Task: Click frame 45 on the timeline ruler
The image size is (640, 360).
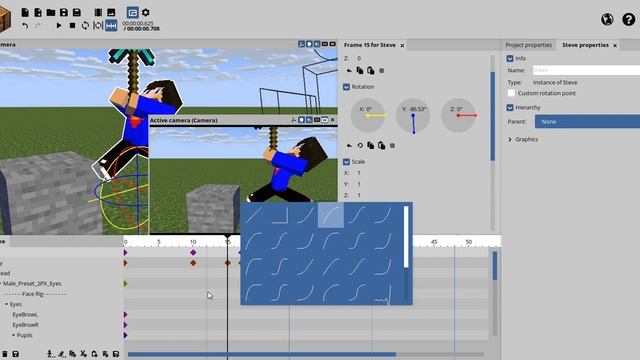Action: pos(434,242)
